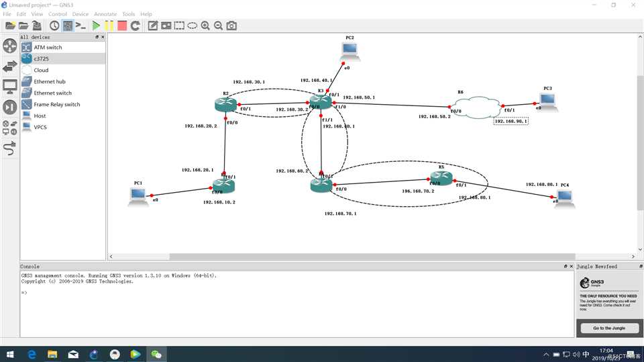
Task: Open the new blank project icon
Action: 10,26
